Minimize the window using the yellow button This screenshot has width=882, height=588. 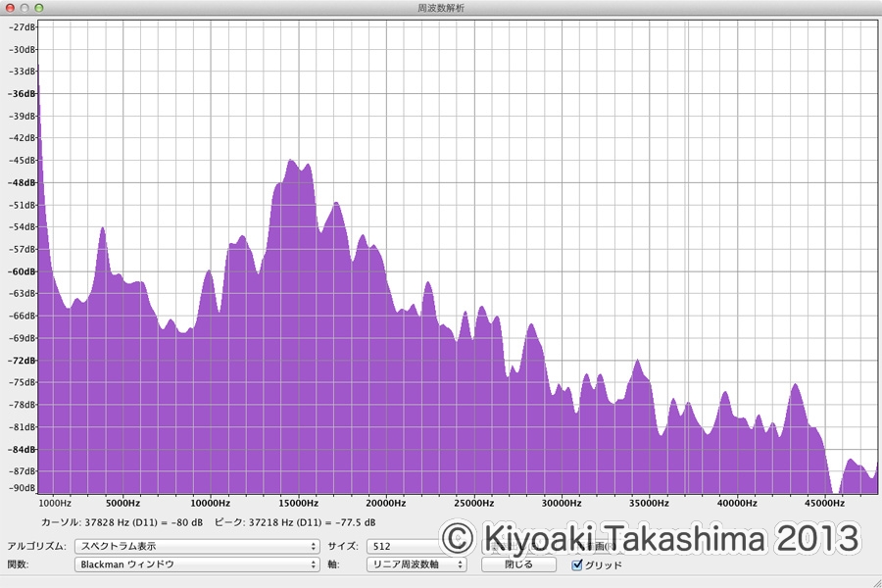click(24, 8)
